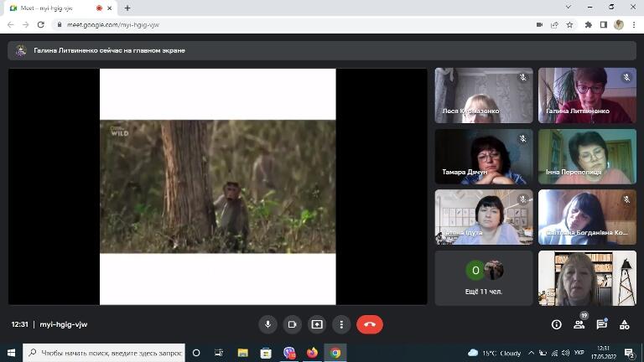Open the tab search chevron
The image size is (644, 362).
pyautogui.click(x=569, y=7)
